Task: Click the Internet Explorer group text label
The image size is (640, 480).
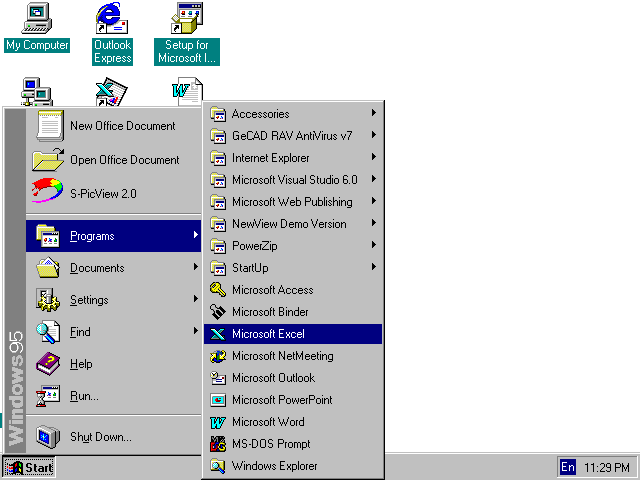Action: 271,158
